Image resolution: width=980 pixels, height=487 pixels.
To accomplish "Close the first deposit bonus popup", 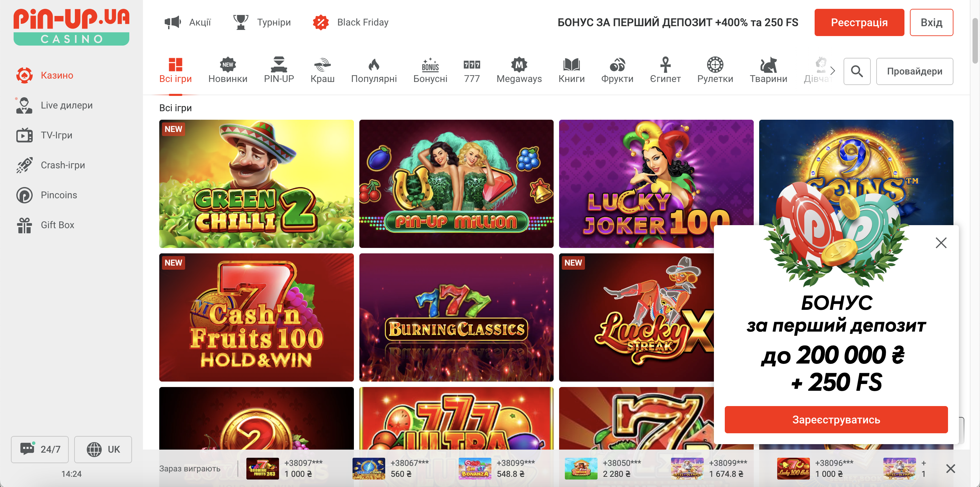I will pyautogui.click(x=941, y=242).
